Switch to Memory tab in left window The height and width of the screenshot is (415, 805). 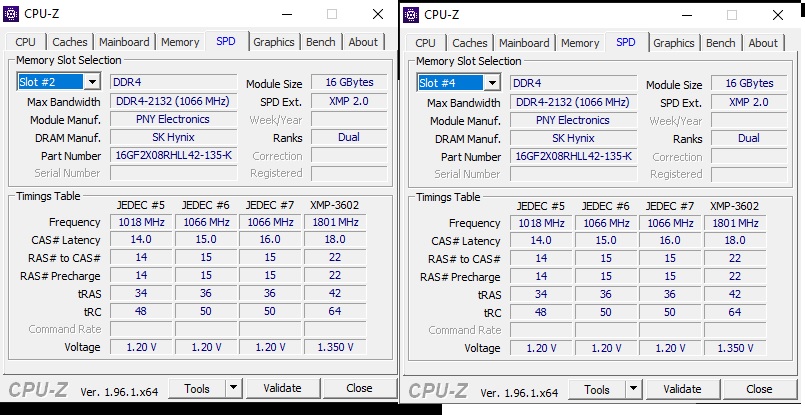click(x=180, y=42)
